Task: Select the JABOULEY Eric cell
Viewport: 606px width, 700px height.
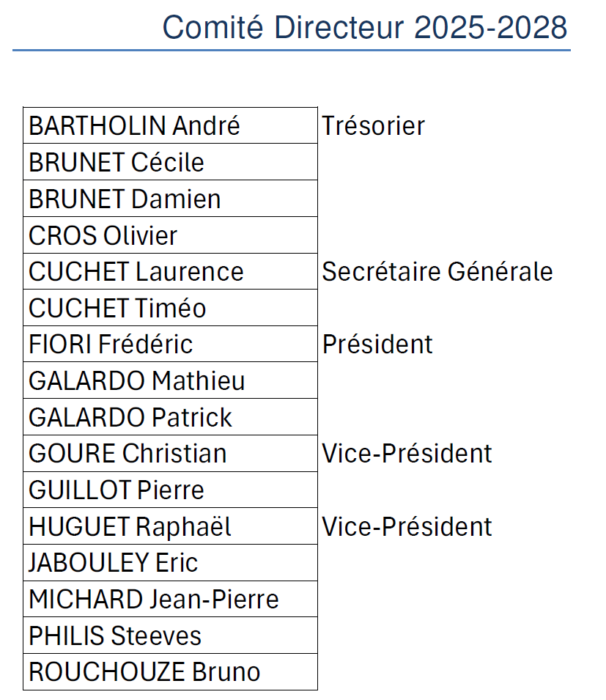Action: 170,562
